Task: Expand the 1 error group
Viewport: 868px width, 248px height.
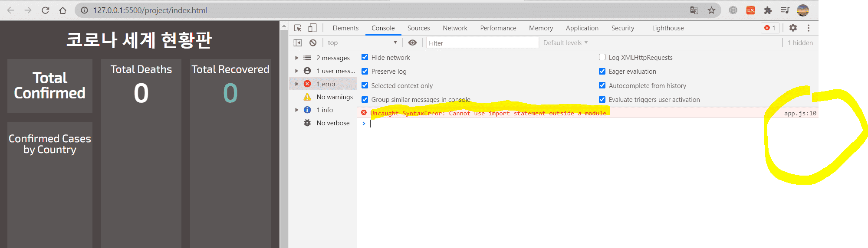Action: click(x=297, y=84)
